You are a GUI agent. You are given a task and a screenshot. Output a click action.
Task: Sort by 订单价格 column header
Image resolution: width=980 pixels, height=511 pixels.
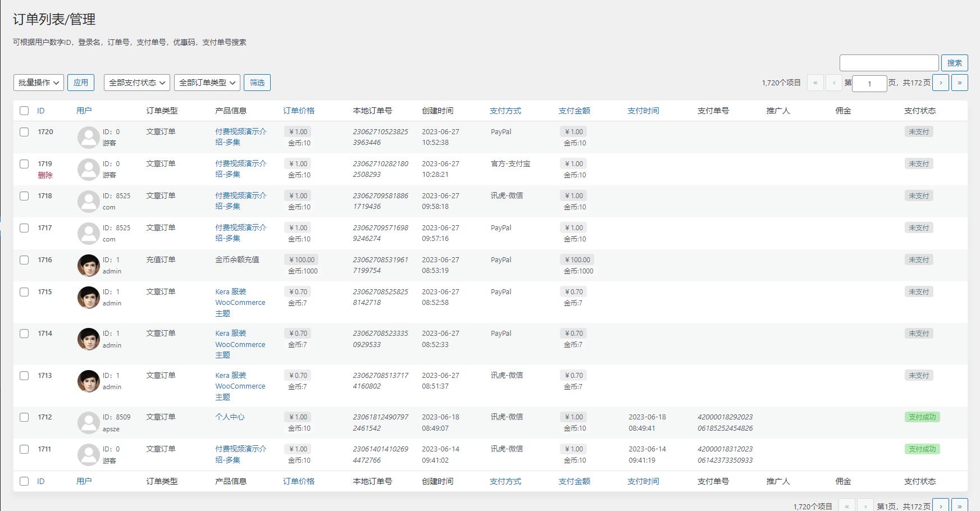click(x=298, y=111)
